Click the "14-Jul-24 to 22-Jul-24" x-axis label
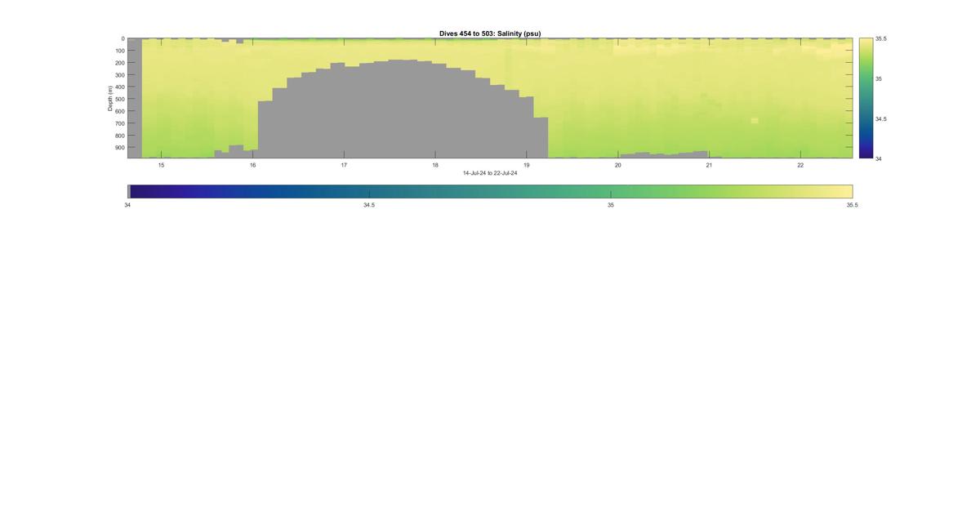 pyautogui.click(x=490, y=173)
